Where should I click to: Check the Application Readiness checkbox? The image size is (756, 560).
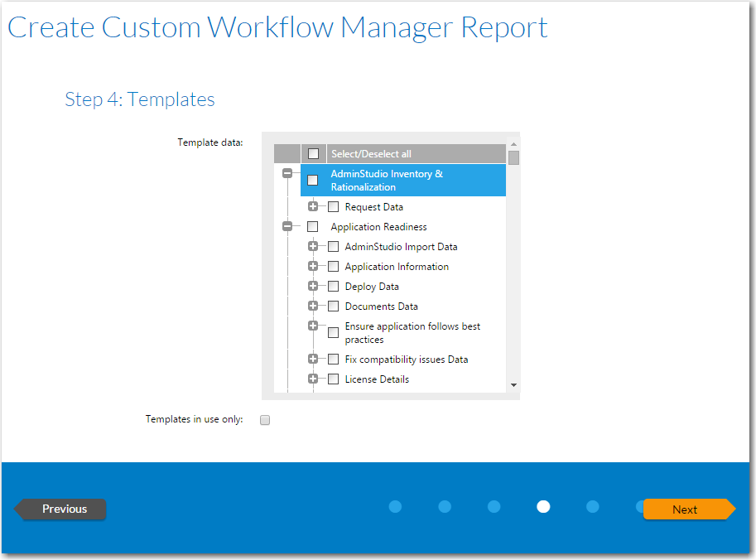pos(313,226)
